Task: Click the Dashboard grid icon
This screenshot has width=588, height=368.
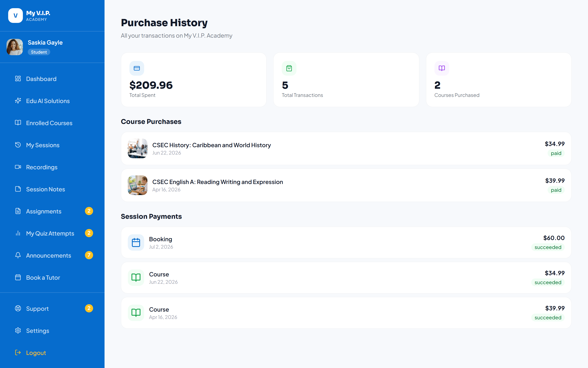Action: coord(18,79)
